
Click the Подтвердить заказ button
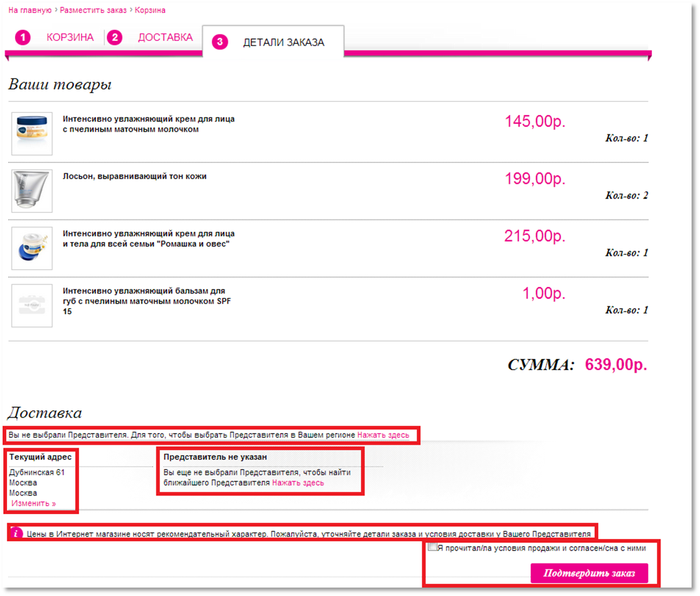(589, 573)
